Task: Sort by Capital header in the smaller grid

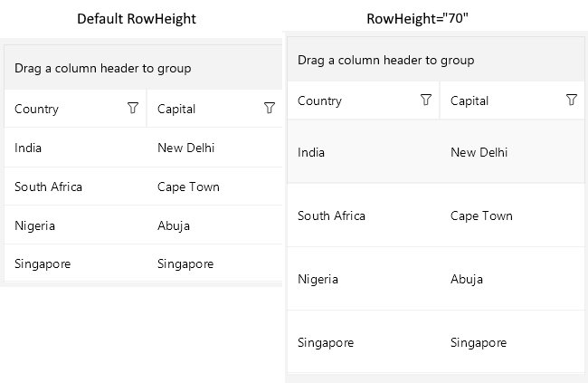Action: click(176, 109)
